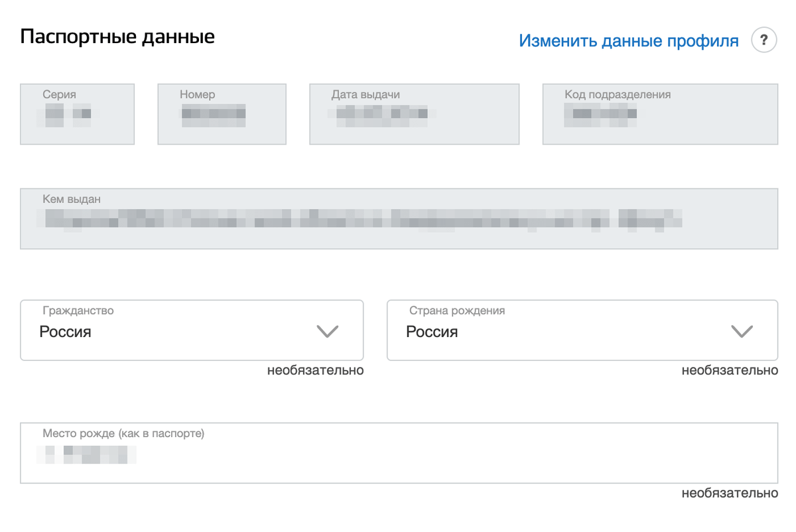This screenshot has height=532, width=796.
Task: Select the 'Номер' passport number field
Action: tap(222, 114)
